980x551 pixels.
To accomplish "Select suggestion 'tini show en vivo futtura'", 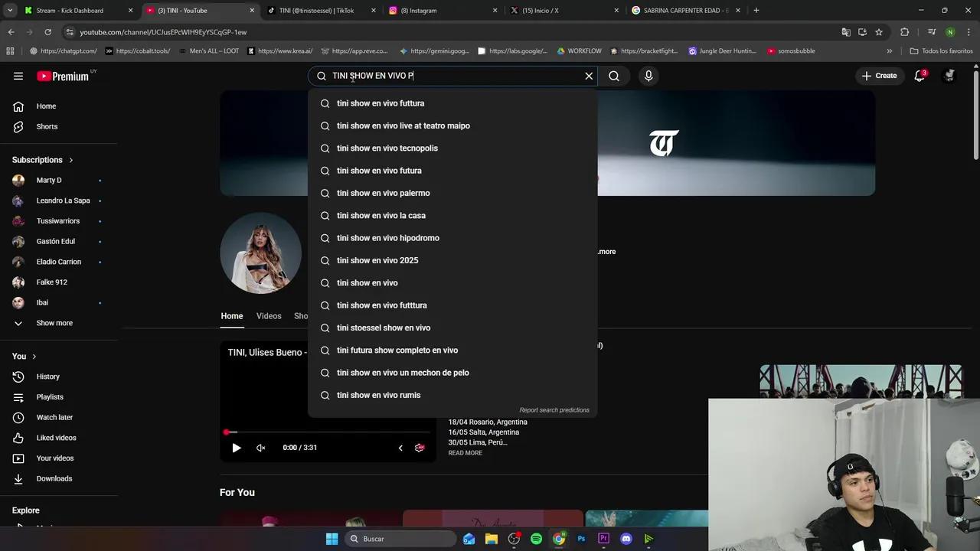I will coord(452,103).
